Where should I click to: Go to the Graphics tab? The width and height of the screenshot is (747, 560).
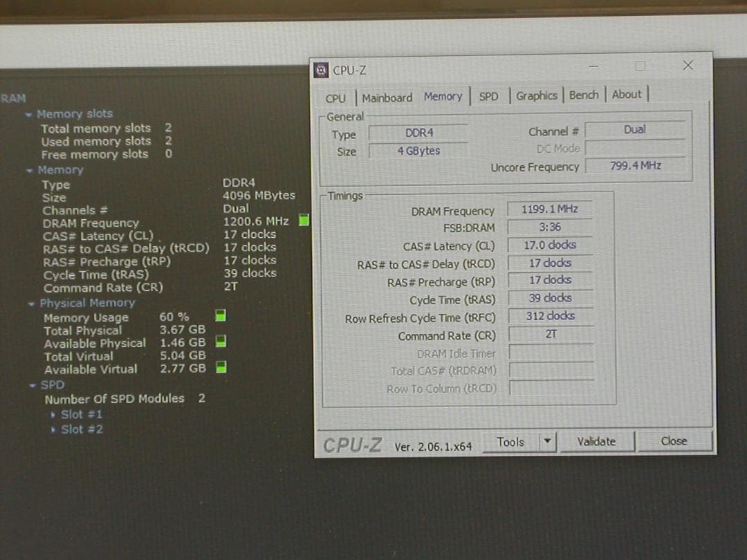pos(536,96)
